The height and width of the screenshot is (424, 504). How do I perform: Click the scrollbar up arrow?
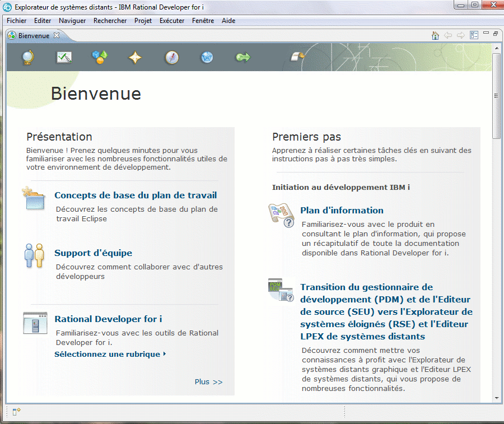(x=497, y=48)
